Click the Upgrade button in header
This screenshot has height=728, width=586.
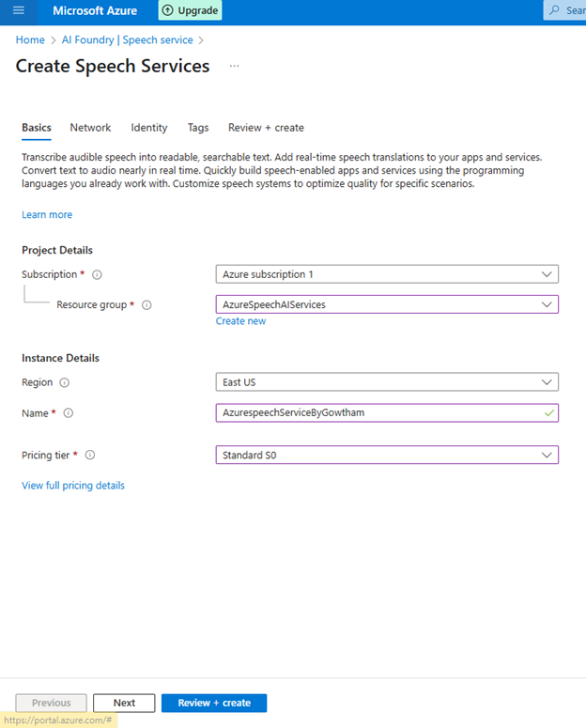pos(191,10)
